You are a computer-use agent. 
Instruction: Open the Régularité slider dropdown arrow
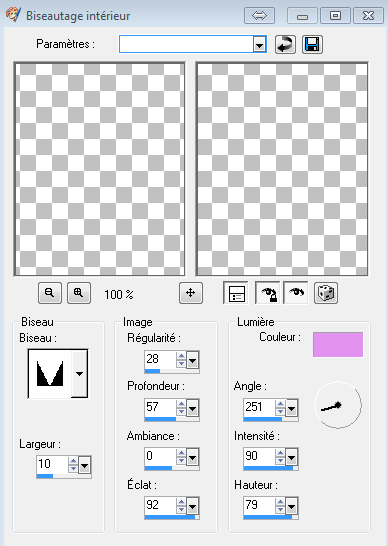192,360
